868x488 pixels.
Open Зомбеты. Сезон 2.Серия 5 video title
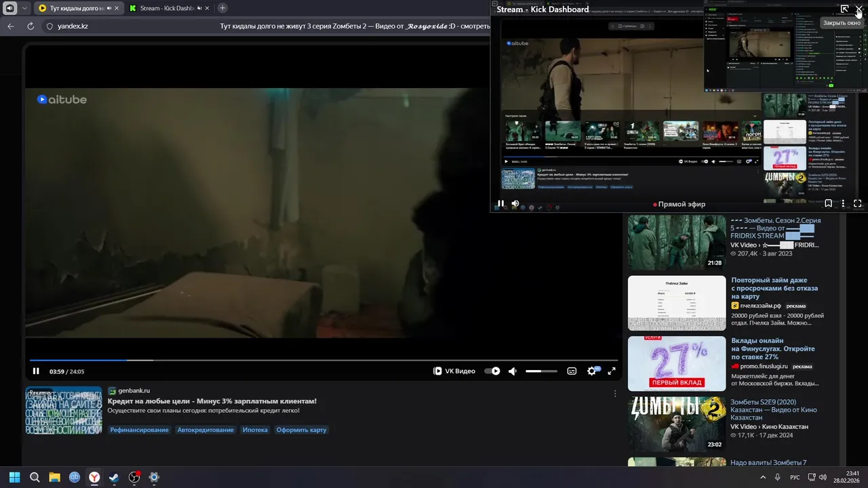776,228
